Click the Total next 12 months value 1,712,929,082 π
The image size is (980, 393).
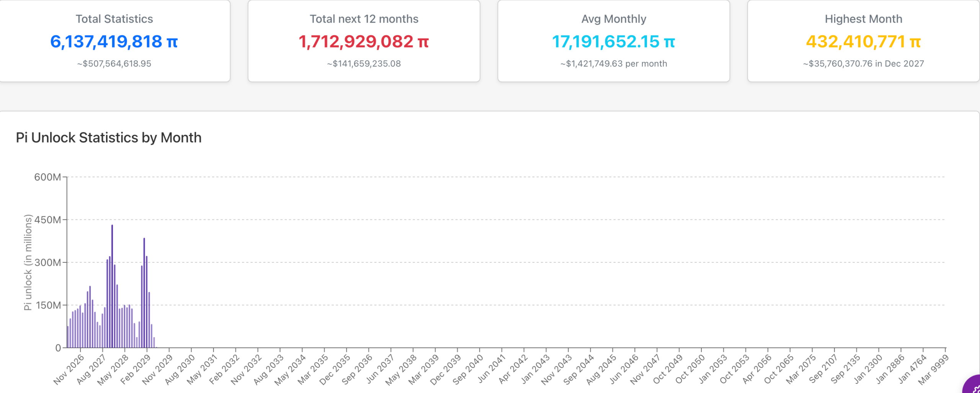pyautogui.click(x=364, y=41)
